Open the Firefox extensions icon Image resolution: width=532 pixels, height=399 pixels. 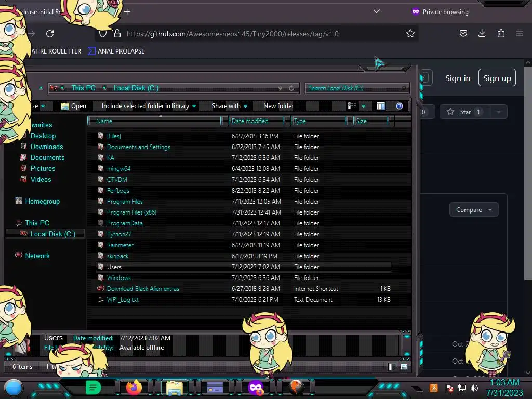(x=501, y=33)
